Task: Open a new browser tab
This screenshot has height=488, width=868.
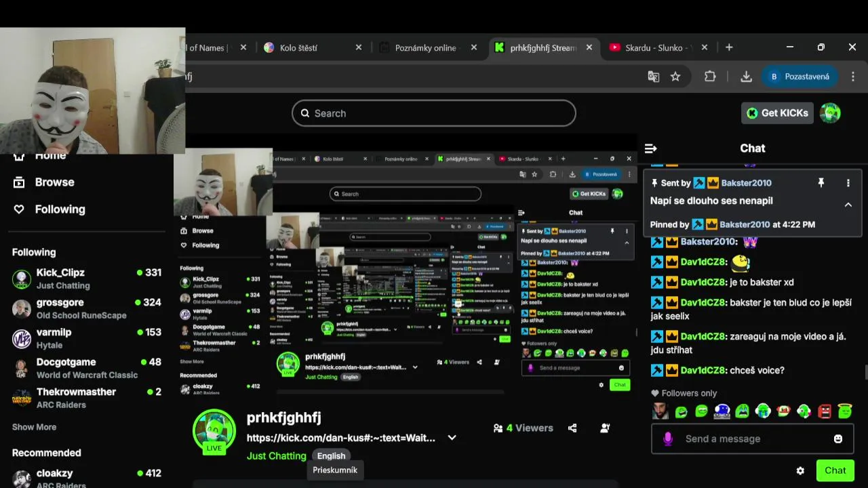Action: coord(729,47)
